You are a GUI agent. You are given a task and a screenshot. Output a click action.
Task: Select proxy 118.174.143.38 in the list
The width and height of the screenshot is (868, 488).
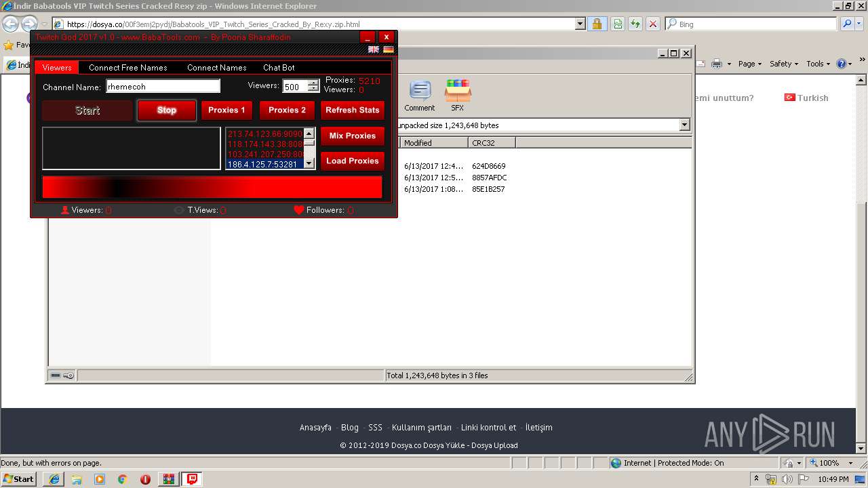264,144
